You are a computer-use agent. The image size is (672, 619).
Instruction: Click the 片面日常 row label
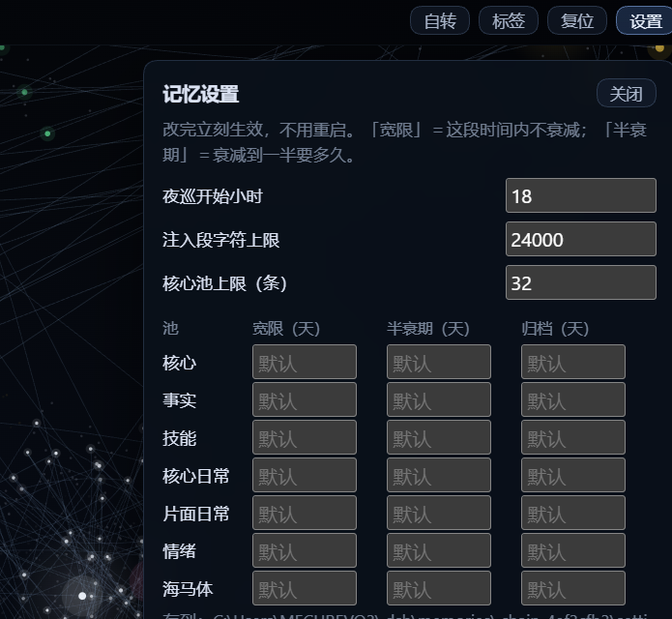(x=196, y=514)
